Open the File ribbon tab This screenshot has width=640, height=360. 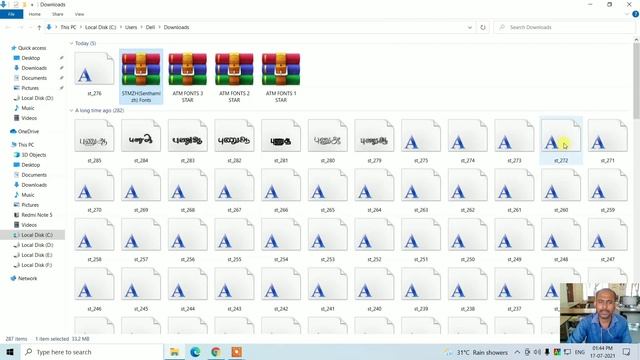point(11,14)
